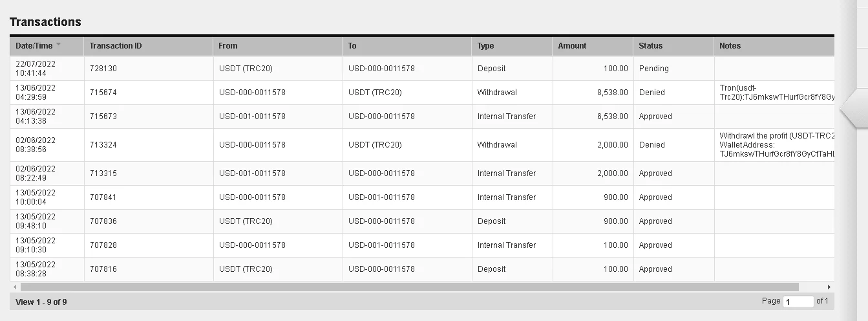This screenshot has width=868, height=321.
Task: Click the To column header
Action: (x=352, y=46)
